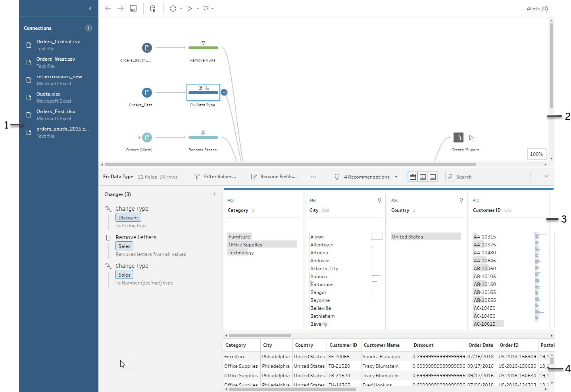Screen dimensions: 571x392
Task: Click the 100% zoom level control
Action: pos(536,154)
